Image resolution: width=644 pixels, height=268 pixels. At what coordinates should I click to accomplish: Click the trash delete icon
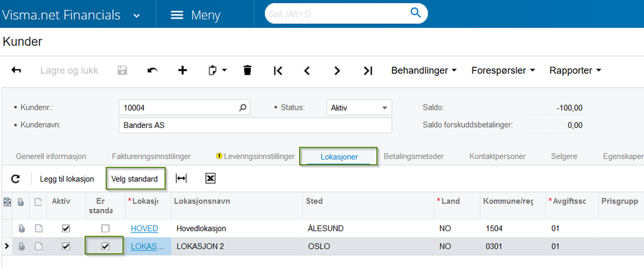coord(247,70)
